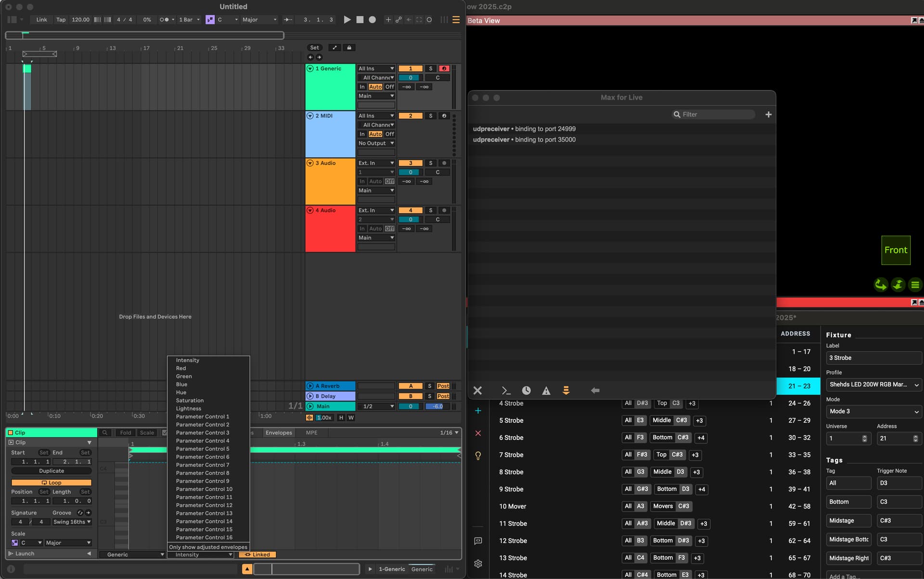Arm the 1 Generic track for recording

point(444,68)
